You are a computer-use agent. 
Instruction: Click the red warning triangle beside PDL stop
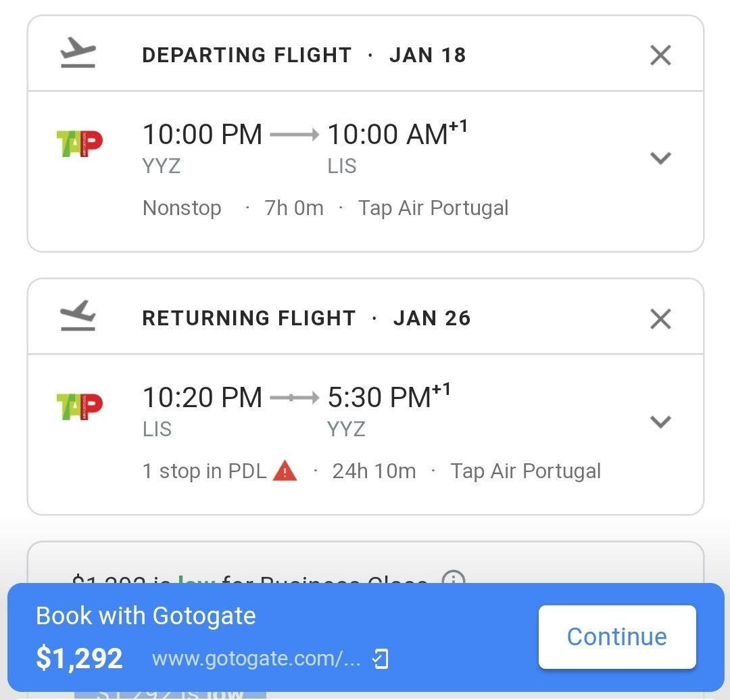pos(285,471)
